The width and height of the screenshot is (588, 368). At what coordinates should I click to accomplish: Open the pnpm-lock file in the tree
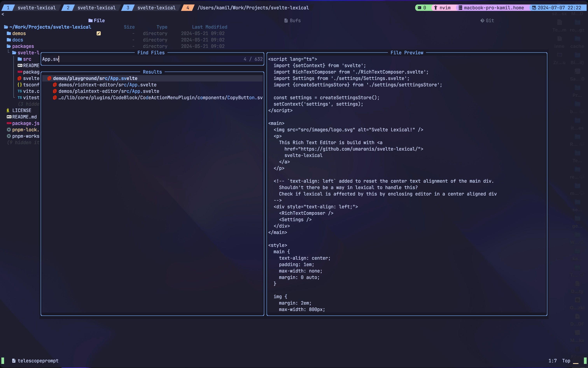[x=26, y=130]
